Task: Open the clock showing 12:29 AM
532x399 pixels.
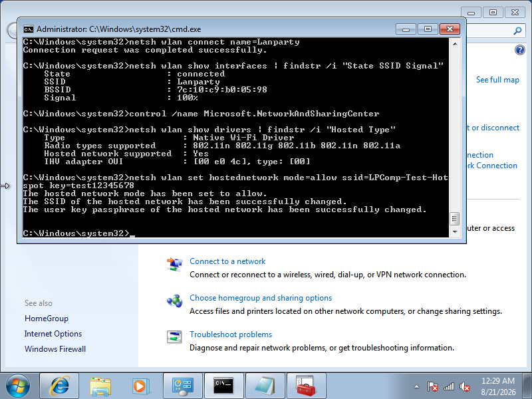Action: pos(498,386)
